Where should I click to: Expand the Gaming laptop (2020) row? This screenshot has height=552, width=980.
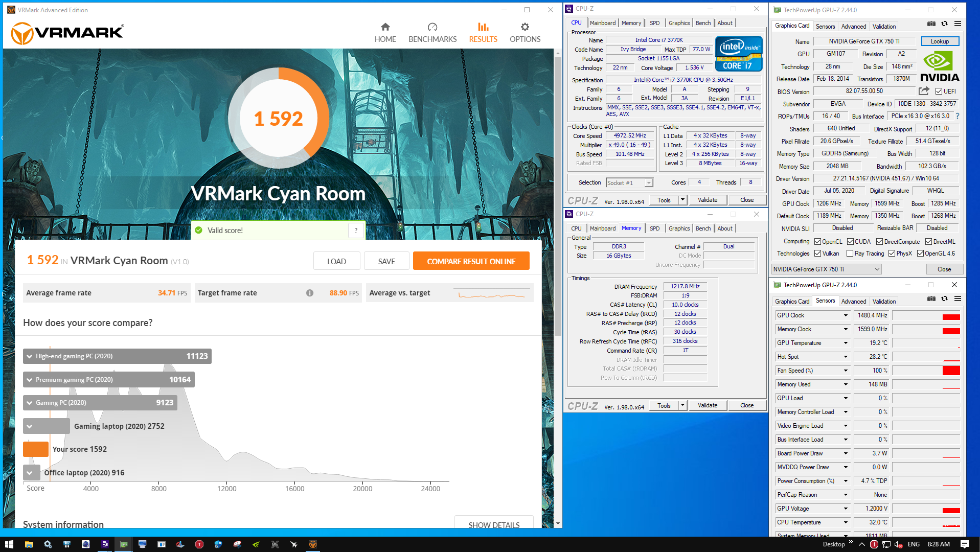pyautogui.click(x=47, y=426)
